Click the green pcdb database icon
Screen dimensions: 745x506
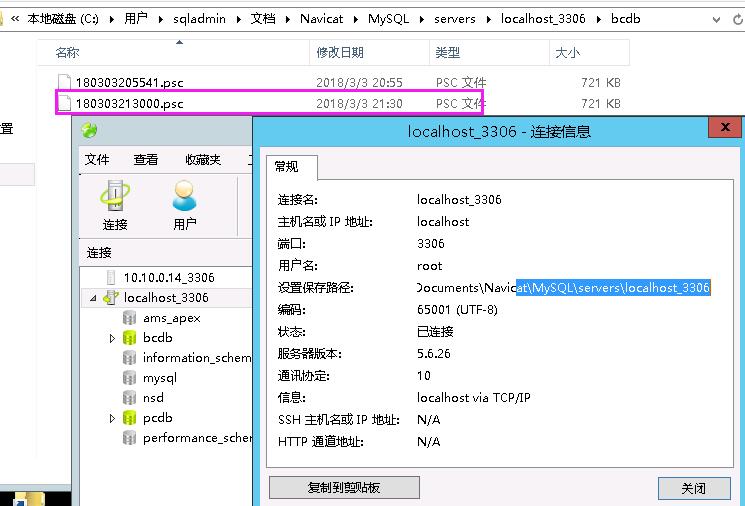[129, 418]
